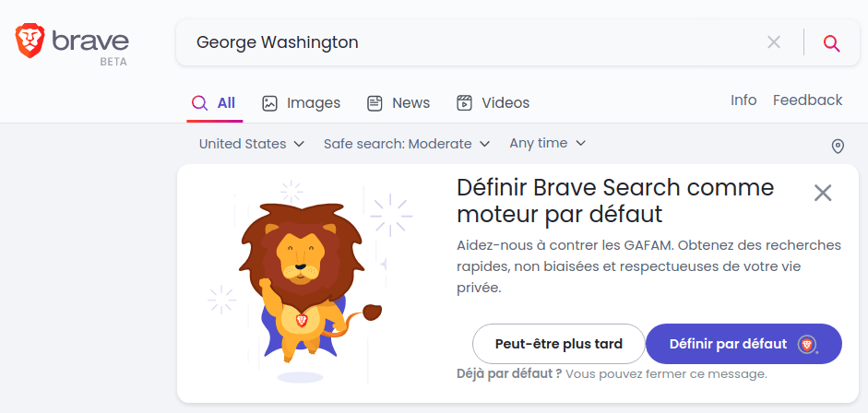
Task: Switch to the Videos tab label
Action: click(x=505, y=103)
